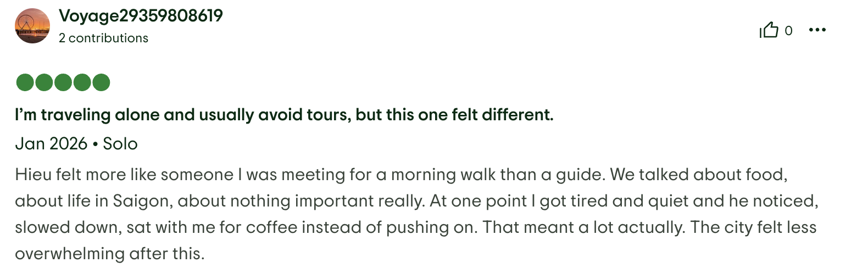Screen dimensions: 868x279
Task: Click the word "Saigon" in the review
Action: [x=142, y=201]
